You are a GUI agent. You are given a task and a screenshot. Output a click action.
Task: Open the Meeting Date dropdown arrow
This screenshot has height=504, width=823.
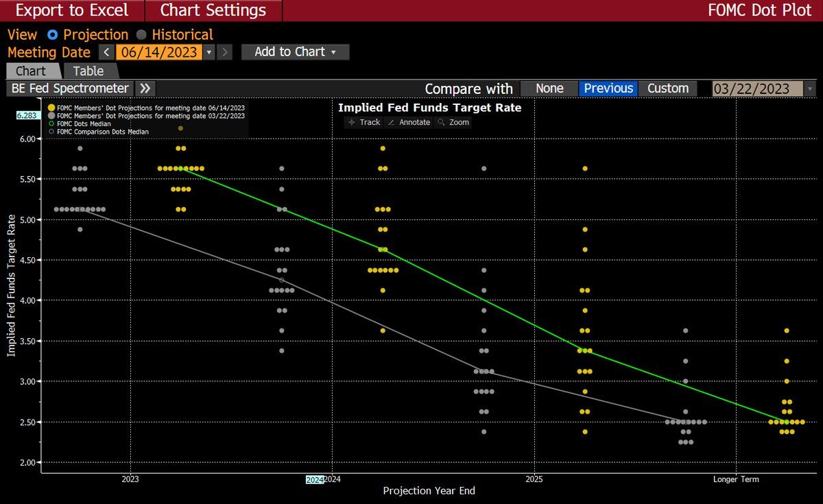[x=209, y=52]
